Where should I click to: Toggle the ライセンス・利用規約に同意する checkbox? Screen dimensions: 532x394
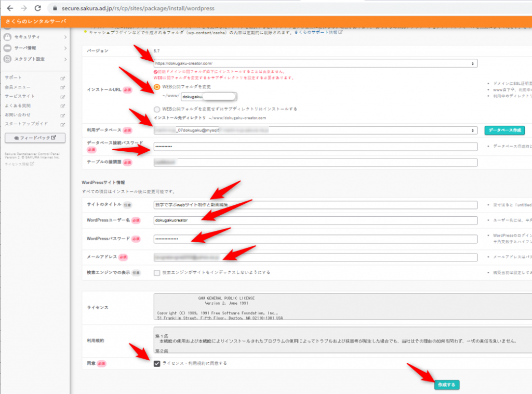157,364
